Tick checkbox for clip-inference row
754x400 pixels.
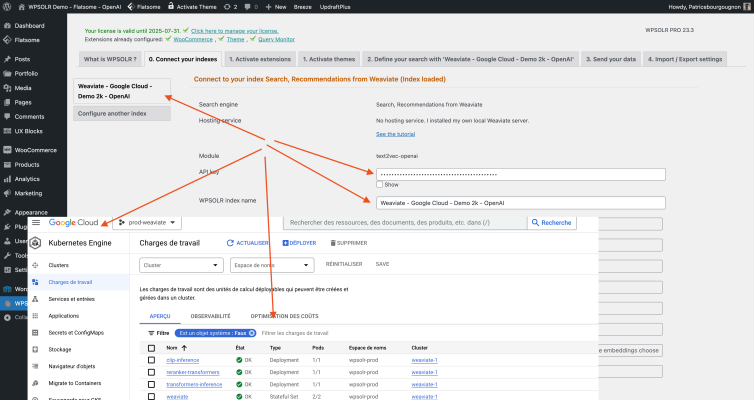(151, 360)
